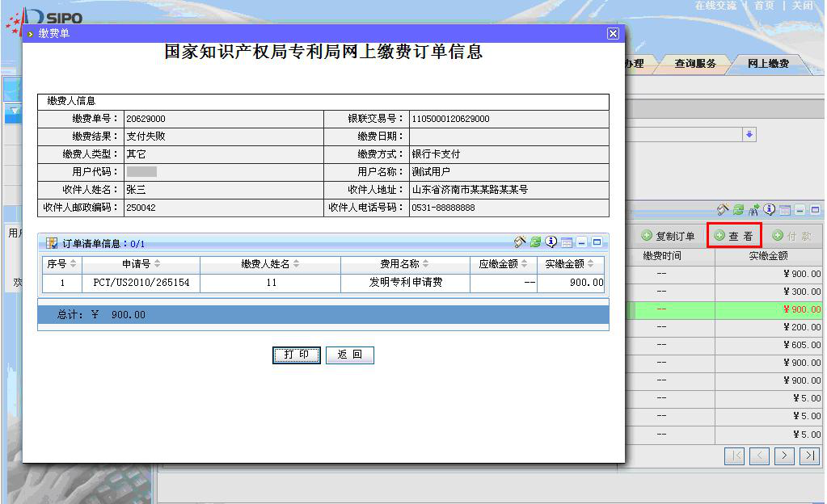Screen dimensions: 827x504
Task: Switch to the 网上缴费 tab
Action: tap(767, 64)
